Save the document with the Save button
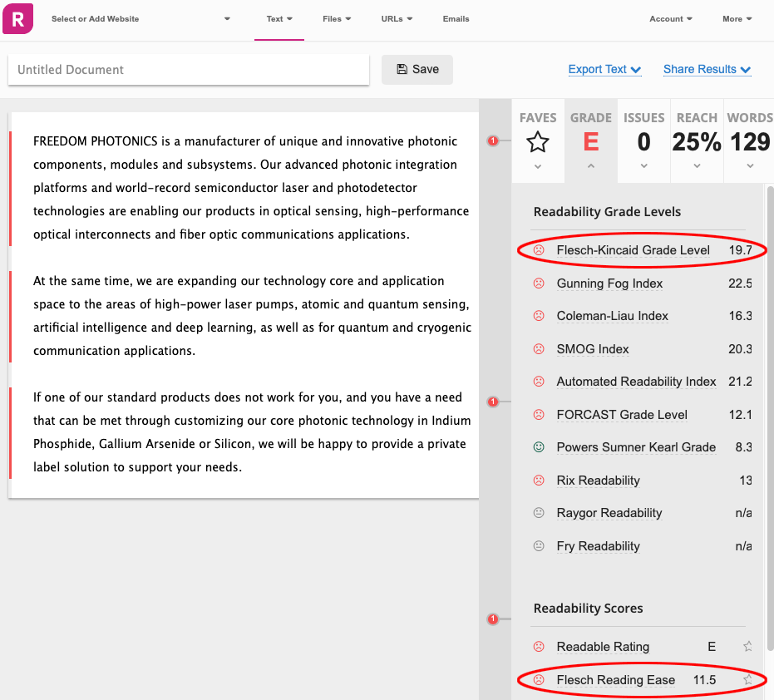The width and height of the screenshot is (774, 700). [x=417, y=70]
